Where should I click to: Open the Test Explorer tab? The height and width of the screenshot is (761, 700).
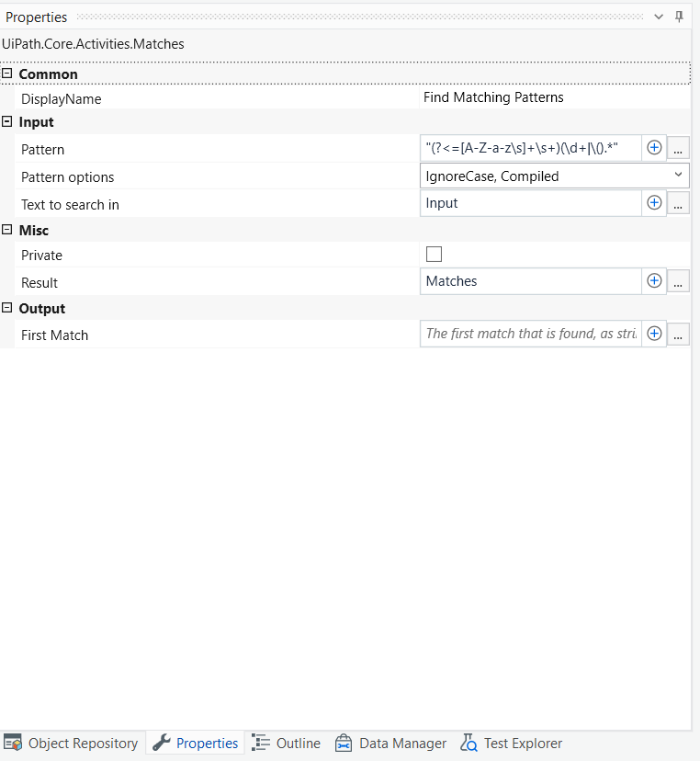click(511, 743)
